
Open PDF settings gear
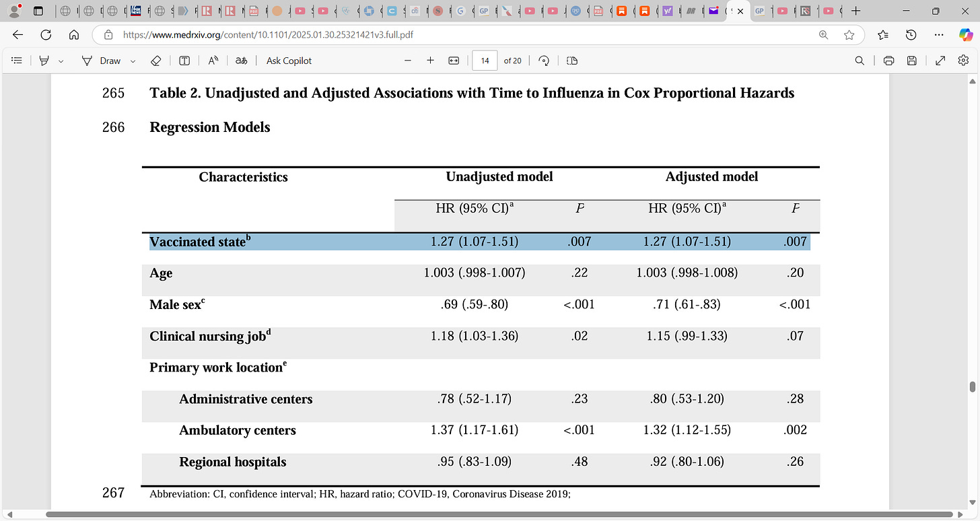coord(963,61)
